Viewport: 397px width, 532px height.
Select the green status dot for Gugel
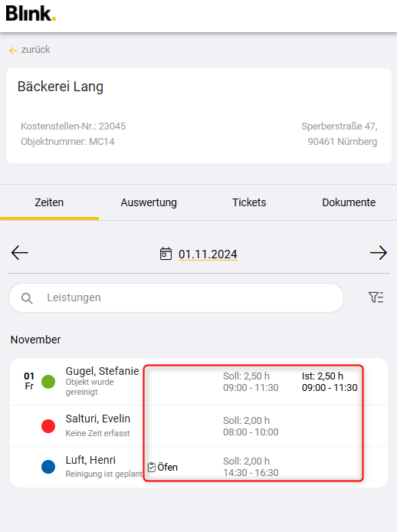click(x=48, y=382)
